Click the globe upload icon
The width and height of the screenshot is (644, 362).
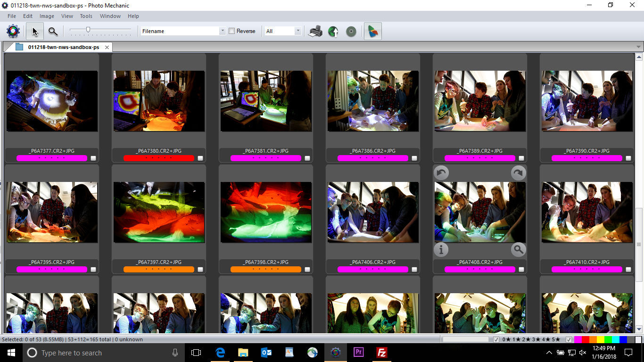click(x=333, y=31)
